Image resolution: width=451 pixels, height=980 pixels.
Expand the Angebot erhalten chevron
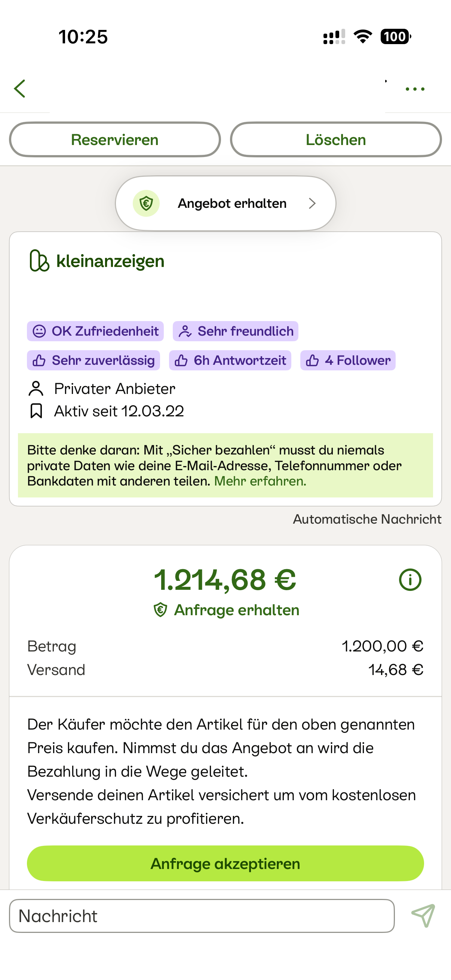click(313, 204)
